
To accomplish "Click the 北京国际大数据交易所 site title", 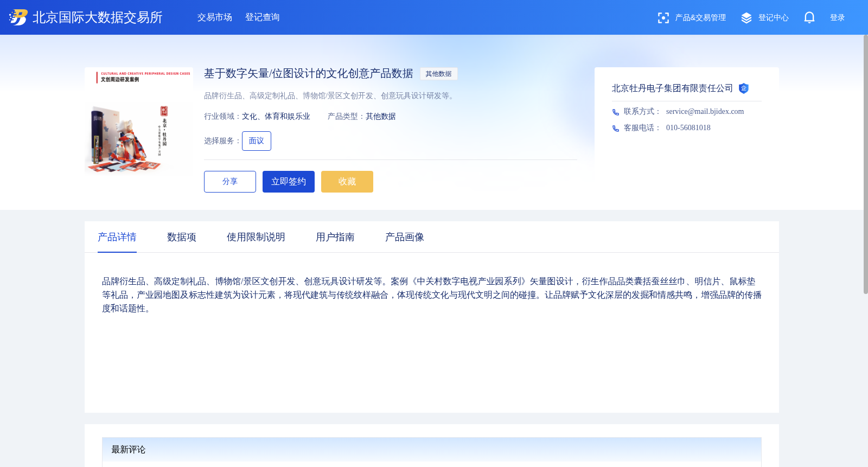I will [98, 17].
